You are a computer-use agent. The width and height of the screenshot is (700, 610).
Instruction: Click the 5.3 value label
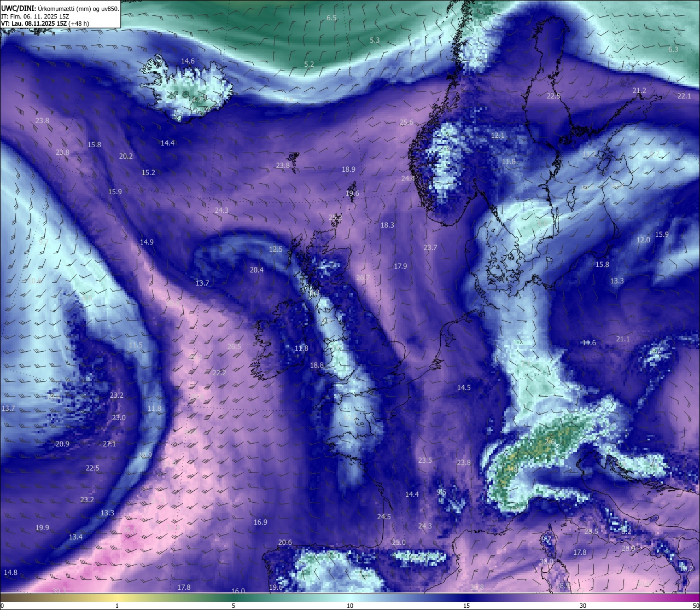click(x=375, y=40)
